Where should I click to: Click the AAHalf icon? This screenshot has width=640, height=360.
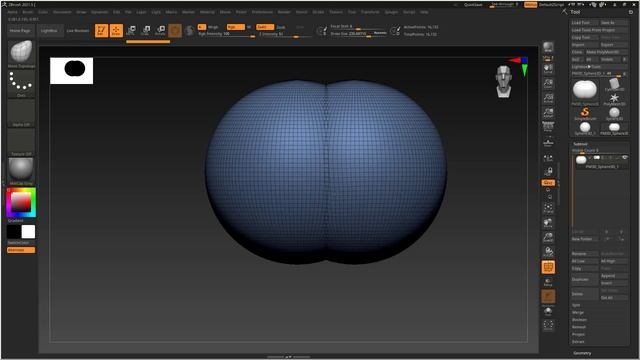[548, 113]
